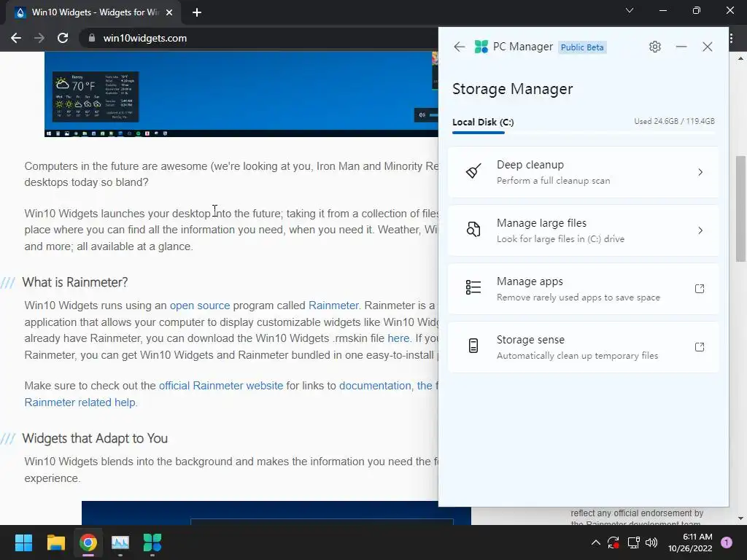Open Chrome three-dot menu
The image size is (747, 560).
731,38
